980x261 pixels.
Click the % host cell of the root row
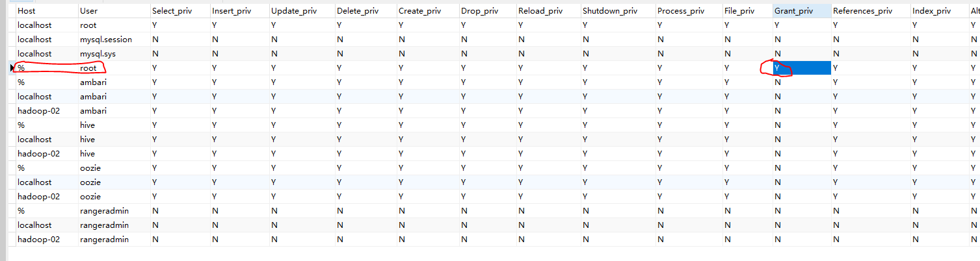click(46, 68)
